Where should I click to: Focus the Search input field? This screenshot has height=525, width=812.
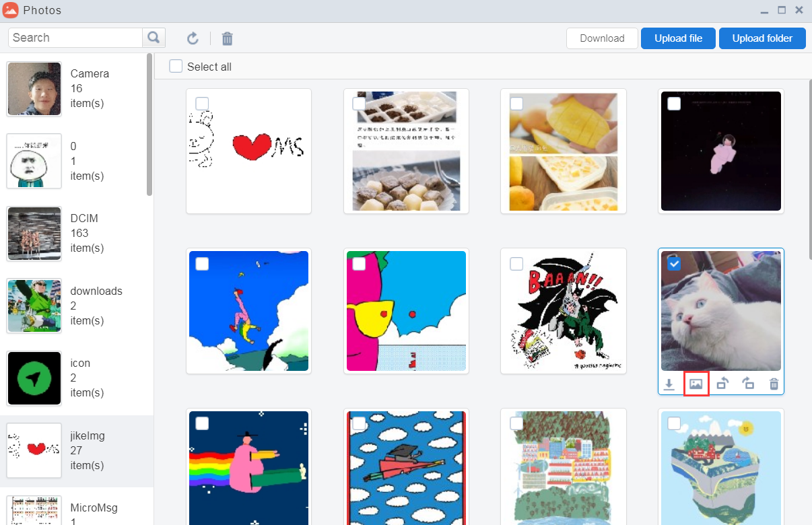pos(75,38)
